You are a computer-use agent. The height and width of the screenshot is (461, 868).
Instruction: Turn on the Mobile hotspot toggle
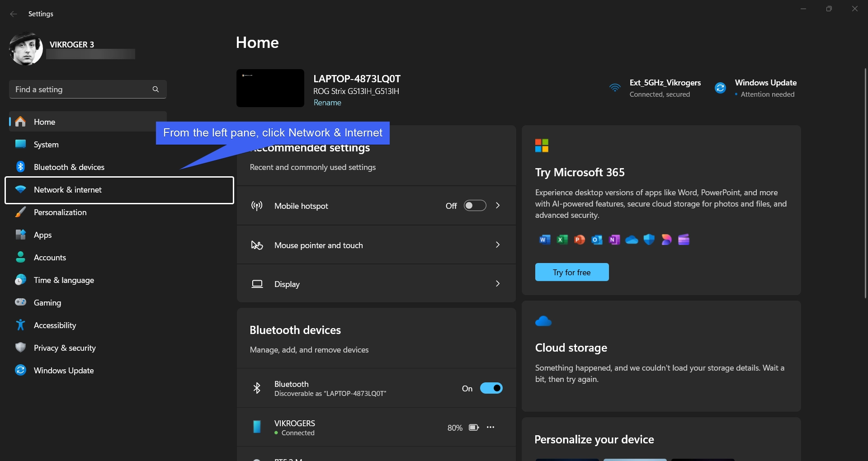(475, 206)
